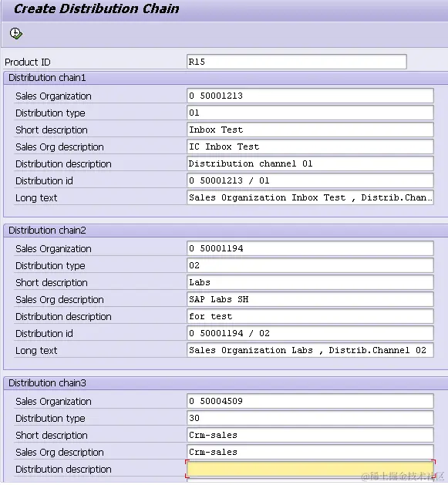Screen dimensions: 448x485
Task: Click chain1 Long text label
Action: click(36, 198)
